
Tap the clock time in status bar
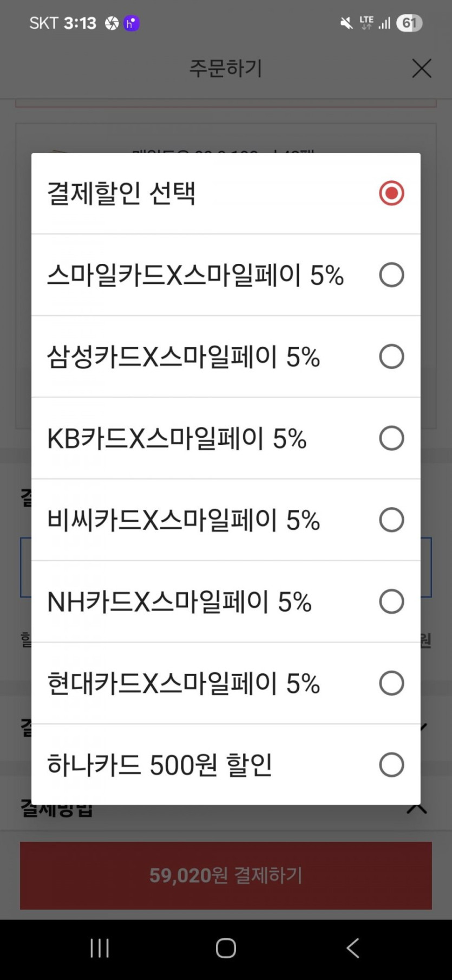80,23
